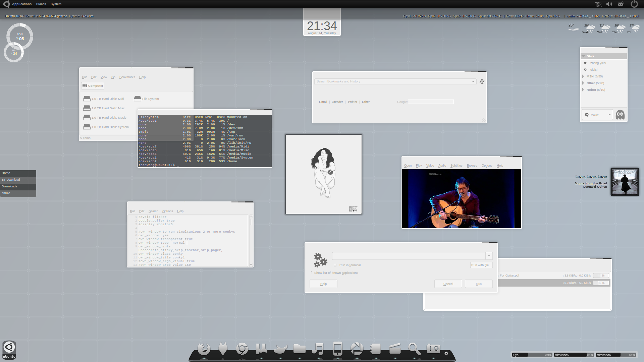The width and height of the screenshot is (644, 362).
Task: Open the bird-shaped app in the dock
Action: [280, 349]
